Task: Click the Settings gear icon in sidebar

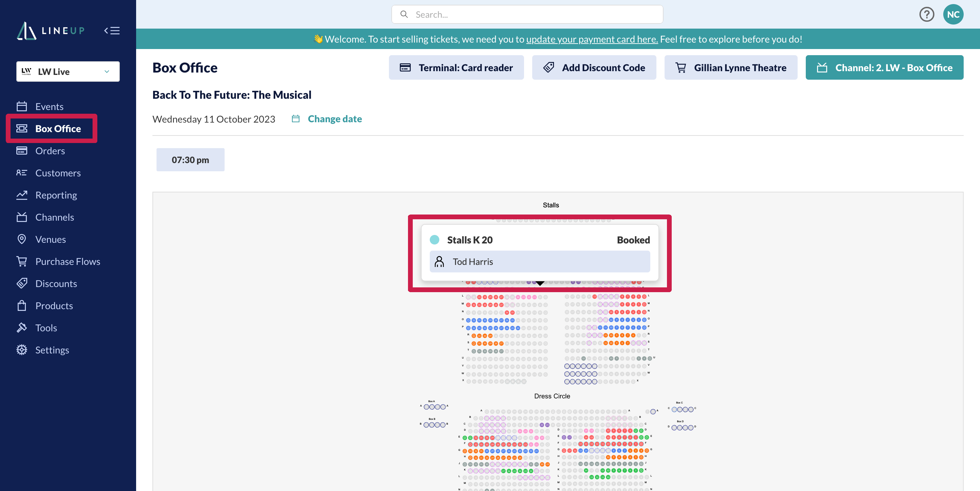Action: point(22,350)
